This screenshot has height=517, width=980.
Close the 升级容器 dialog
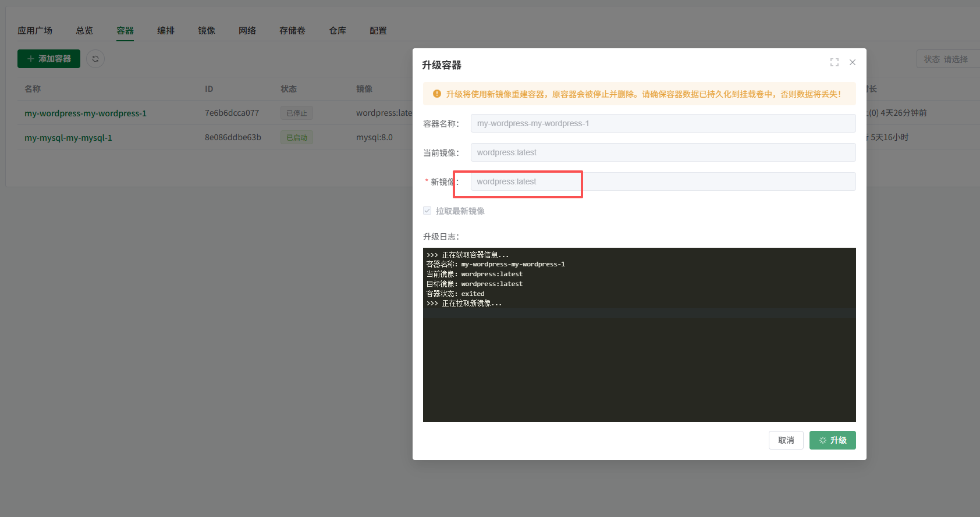coord(853,62)
